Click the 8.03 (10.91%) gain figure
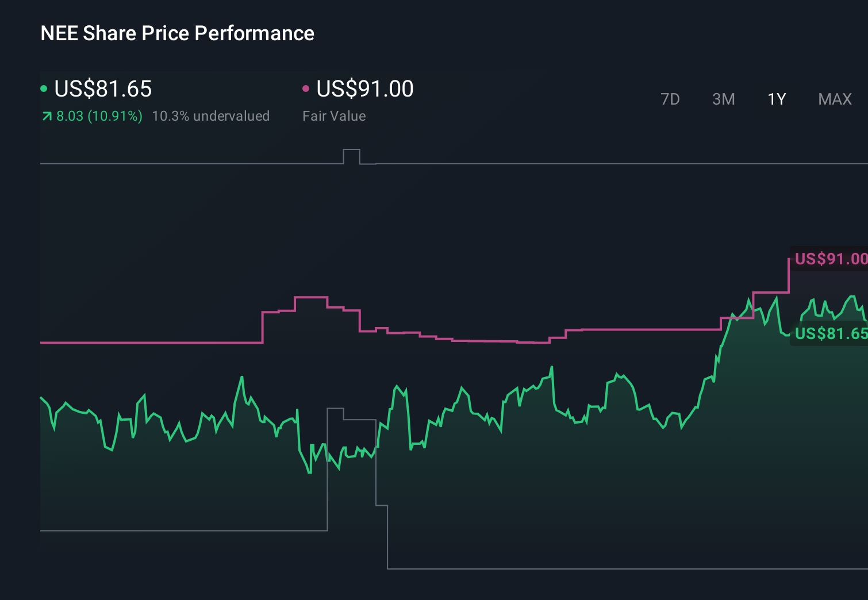Viewport: 868px width, 600px height. point(98,116)
